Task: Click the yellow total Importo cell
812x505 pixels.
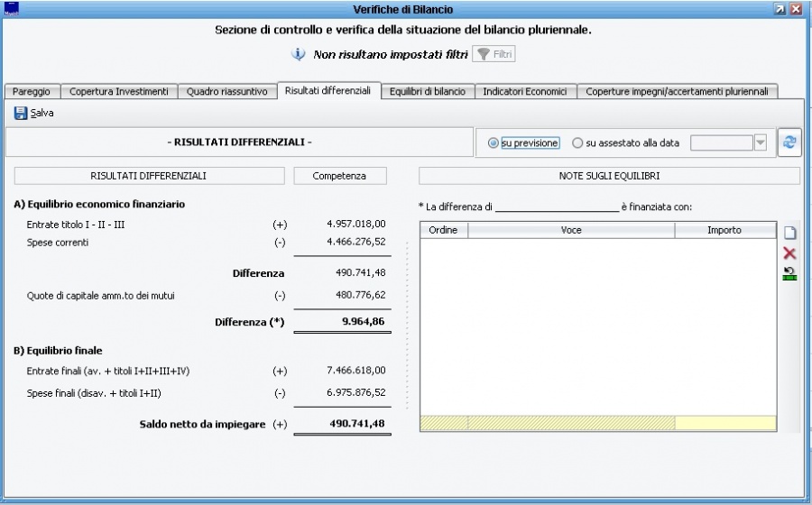Action: pos(725,423)
